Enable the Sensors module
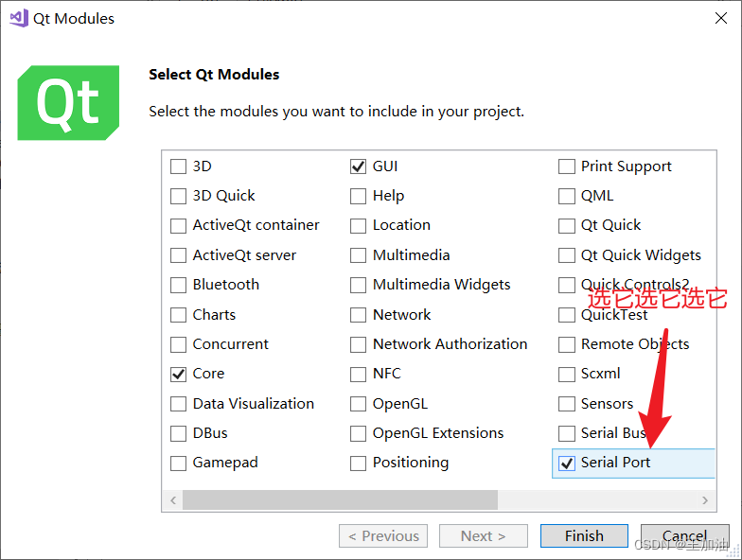The height and width of the screenshot is (560, 742). [x=566, y=404]
